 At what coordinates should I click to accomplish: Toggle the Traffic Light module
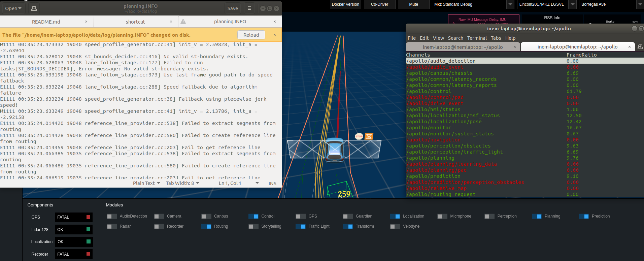click(301, 226)
